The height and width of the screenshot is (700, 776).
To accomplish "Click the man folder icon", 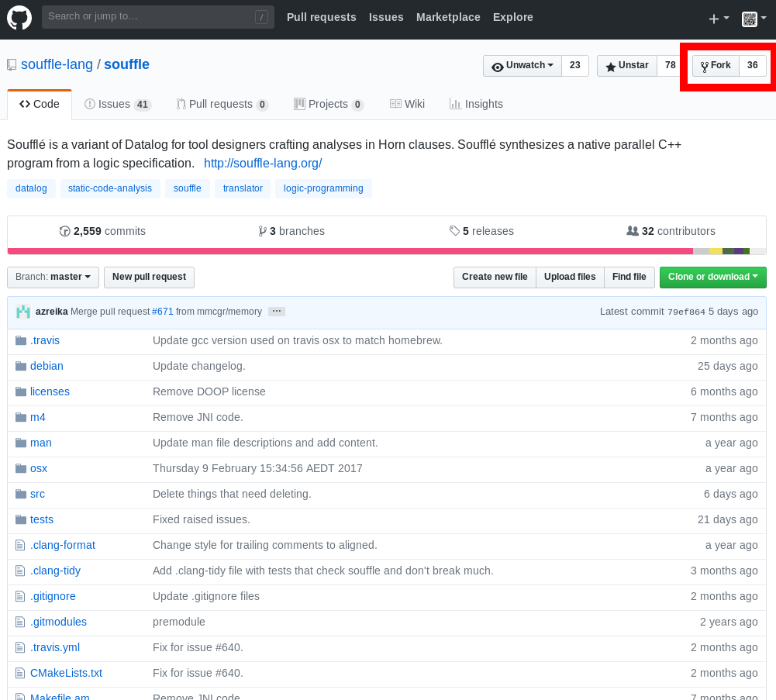I will point(21,443).
